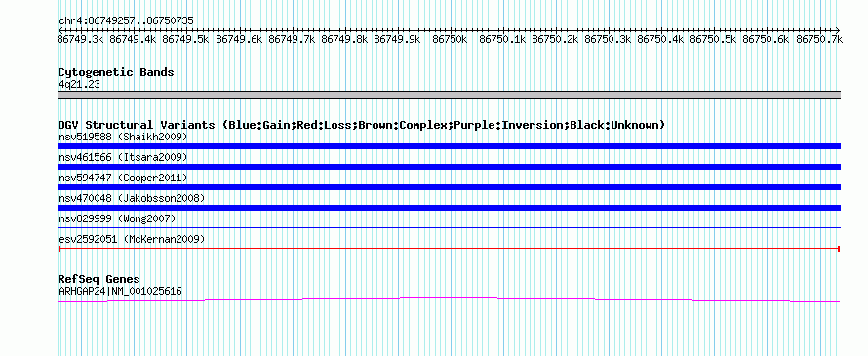
Task: Click the 86750k ruler tick label
Action: [x=450, y=39]
